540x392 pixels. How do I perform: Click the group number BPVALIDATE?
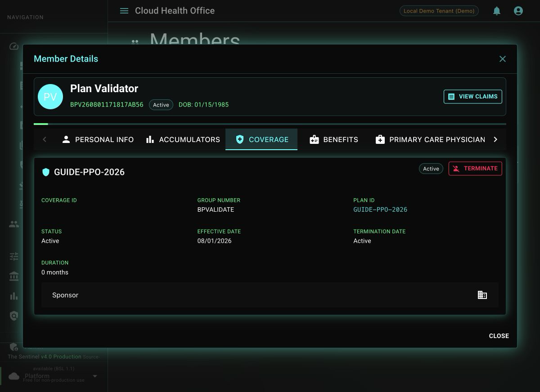(x=216, y=209)
